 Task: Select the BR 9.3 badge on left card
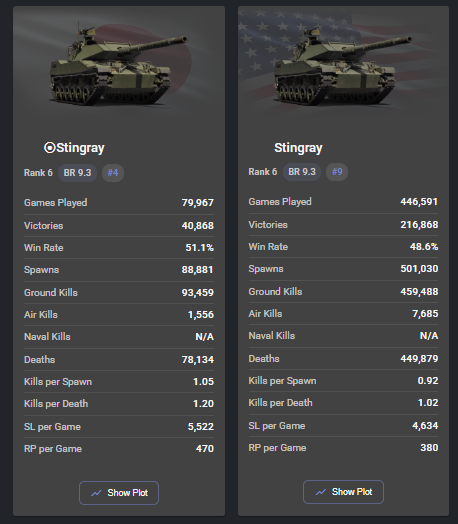click(x=78, y=173)
